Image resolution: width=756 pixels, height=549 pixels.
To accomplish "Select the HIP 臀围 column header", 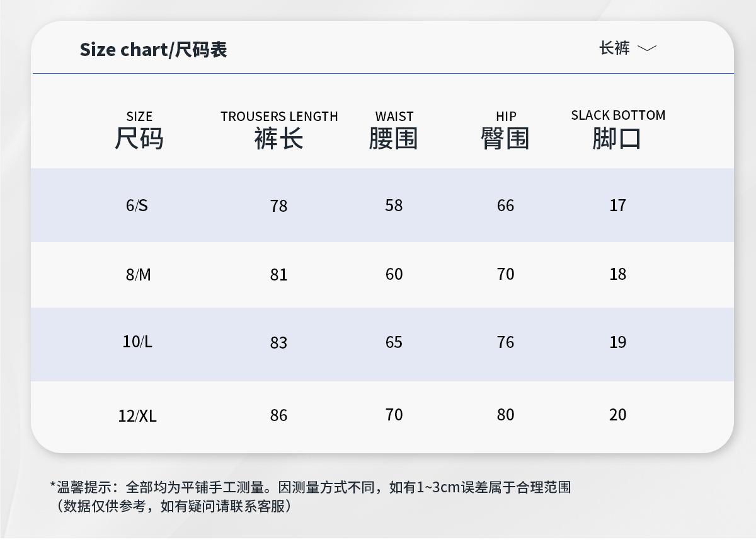I will [x=505, y=130].
